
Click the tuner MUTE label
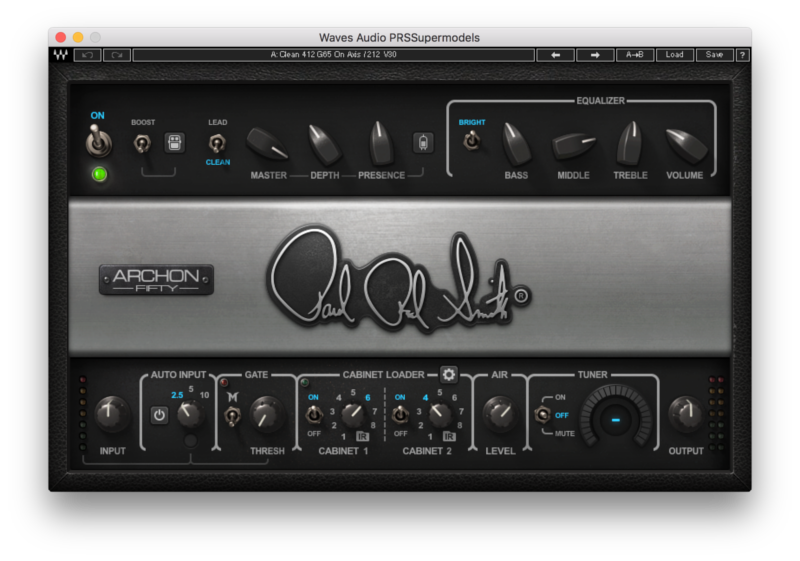[x=564, y=434]
